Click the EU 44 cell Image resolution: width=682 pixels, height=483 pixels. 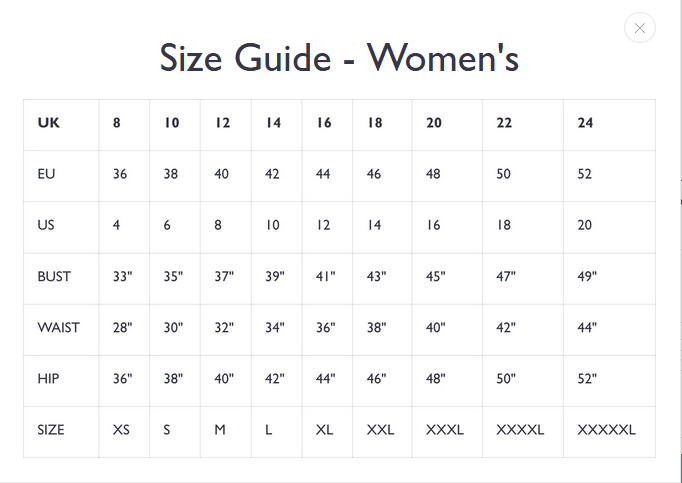coord(323,174)
